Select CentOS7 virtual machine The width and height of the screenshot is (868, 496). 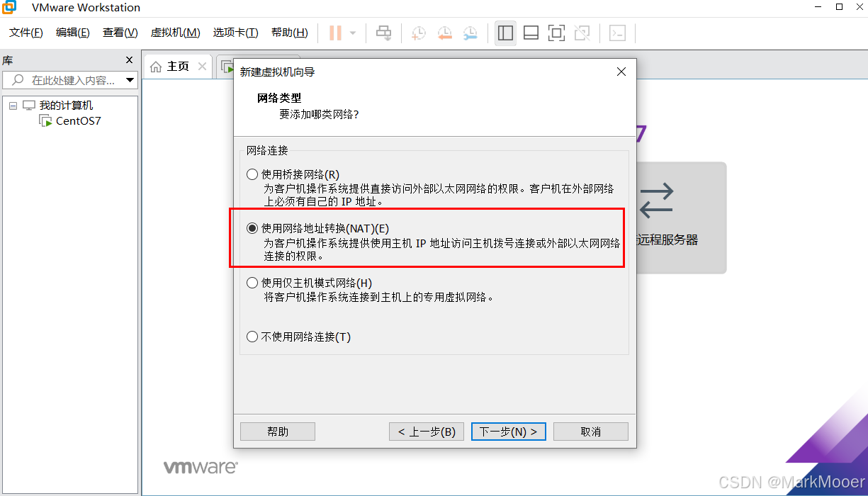pyautogui.click(x=79, y=120)
